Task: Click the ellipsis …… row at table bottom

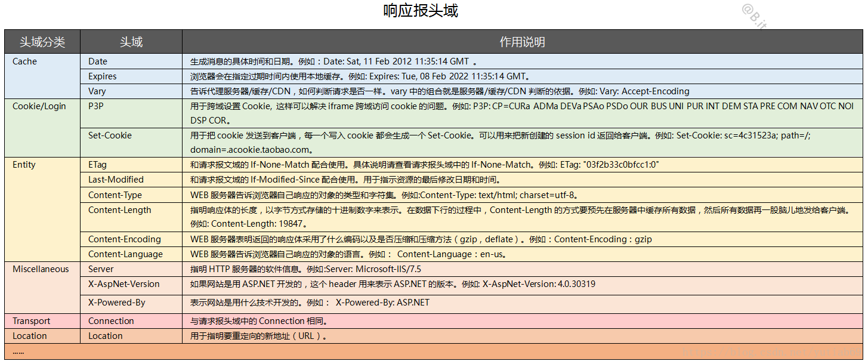Action: click(x=434, y=351)
